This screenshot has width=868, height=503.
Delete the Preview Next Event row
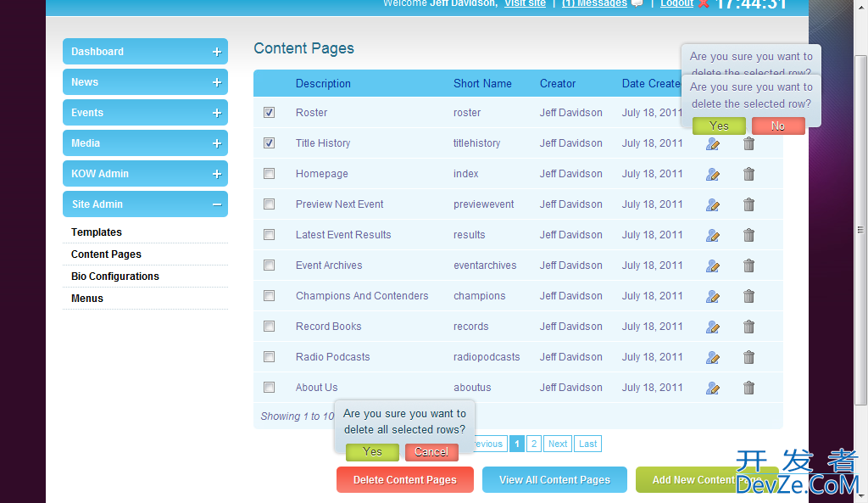[748, 204]
